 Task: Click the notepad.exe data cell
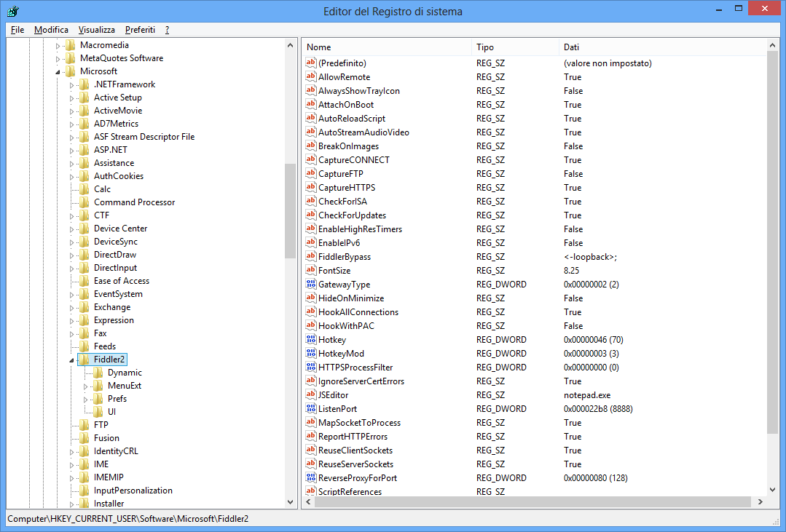[x=587, y=394]
